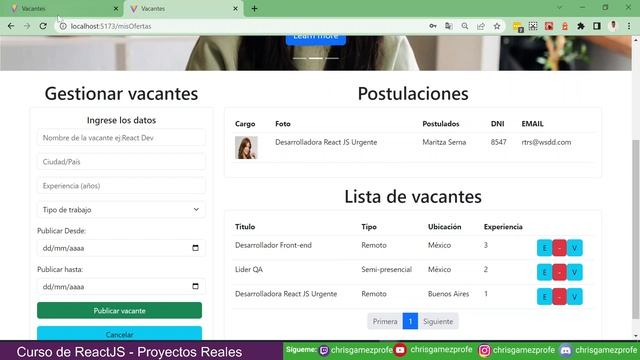Click the site info icon in address bar
The image size is (640, 360).
click(x=63, y=26)
